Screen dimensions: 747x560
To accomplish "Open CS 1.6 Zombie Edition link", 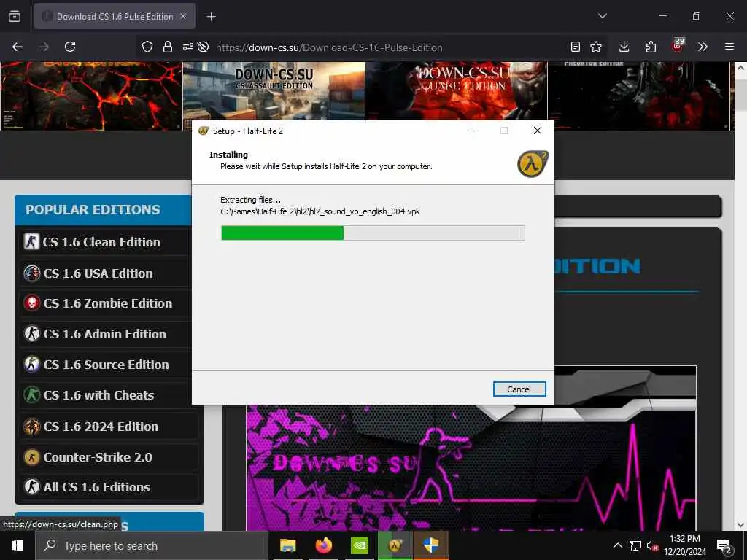I will (108, 303).
